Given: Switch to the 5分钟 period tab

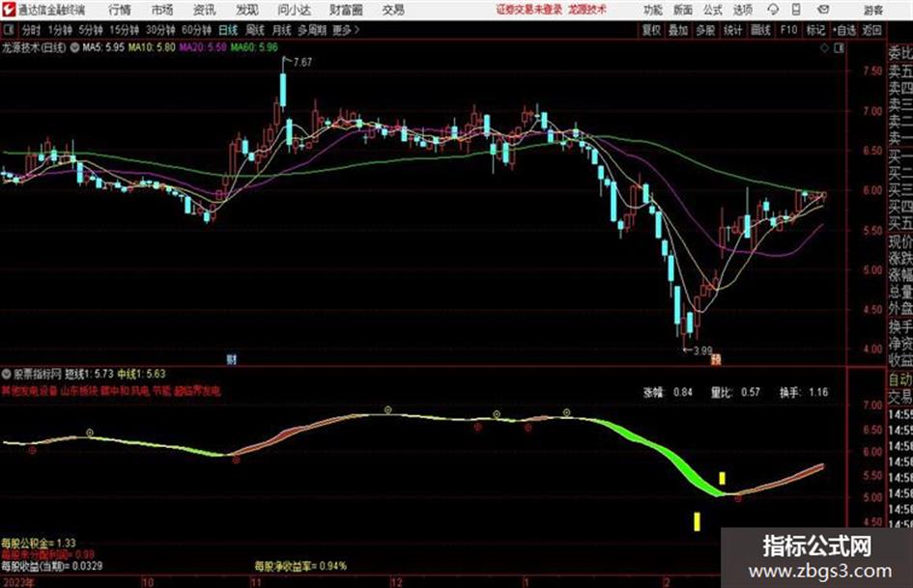Looking at the screenshot, I should click(90, 30).
